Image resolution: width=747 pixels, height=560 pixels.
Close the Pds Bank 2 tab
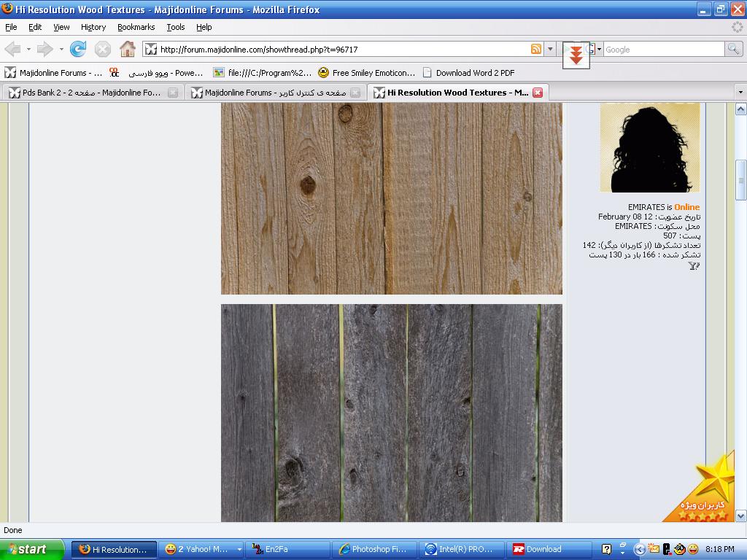[173, 93]
